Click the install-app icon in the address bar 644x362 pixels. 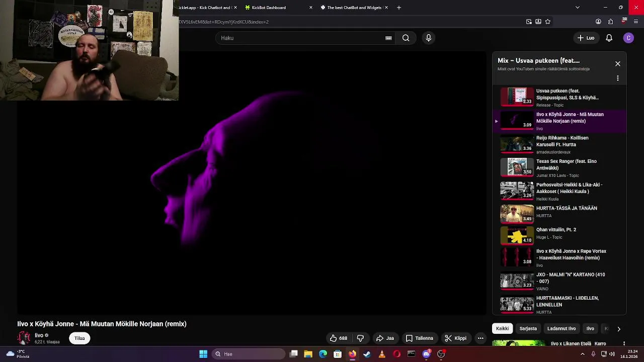pos(538,22)
